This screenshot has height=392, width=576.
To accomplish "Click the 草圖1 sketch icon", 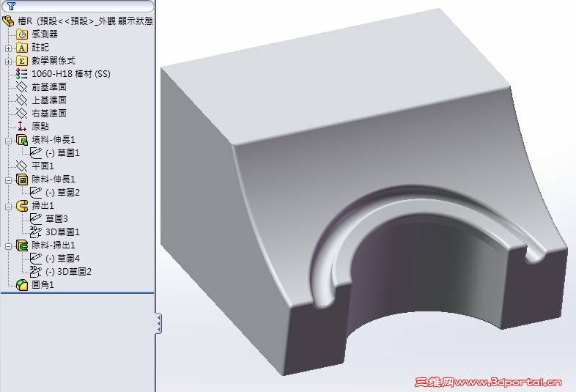I will pos(36,153).
